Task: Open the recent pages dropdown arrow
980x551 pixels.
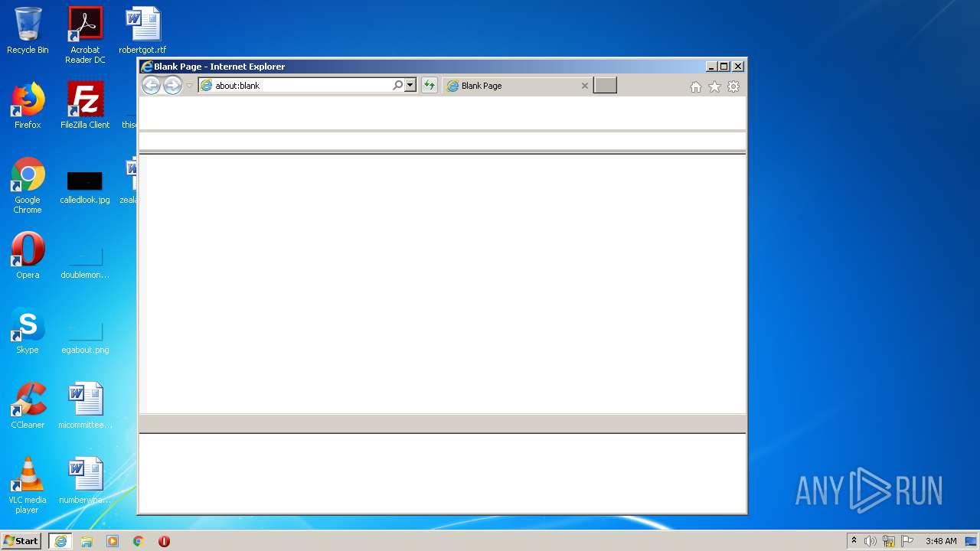Action: [x=190, y=86]
